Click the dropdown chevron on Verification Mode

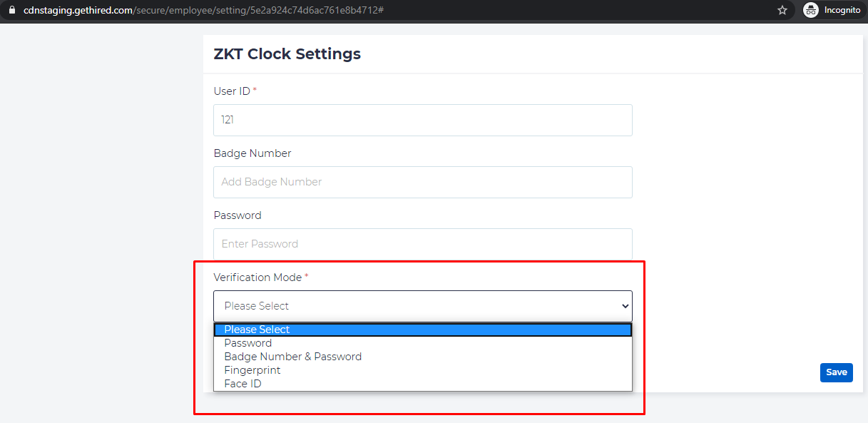point(623,306)
